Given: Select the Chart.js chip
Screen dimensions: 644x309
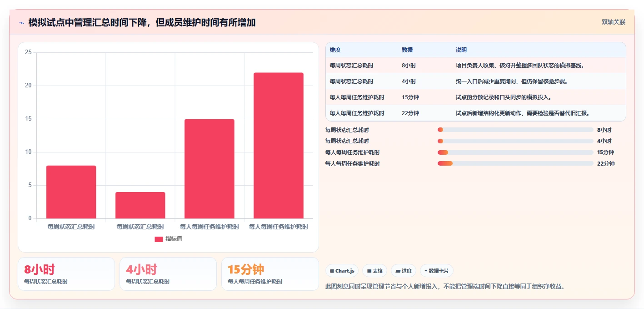Looking at the screenshot, I should (x=342, y=271).
